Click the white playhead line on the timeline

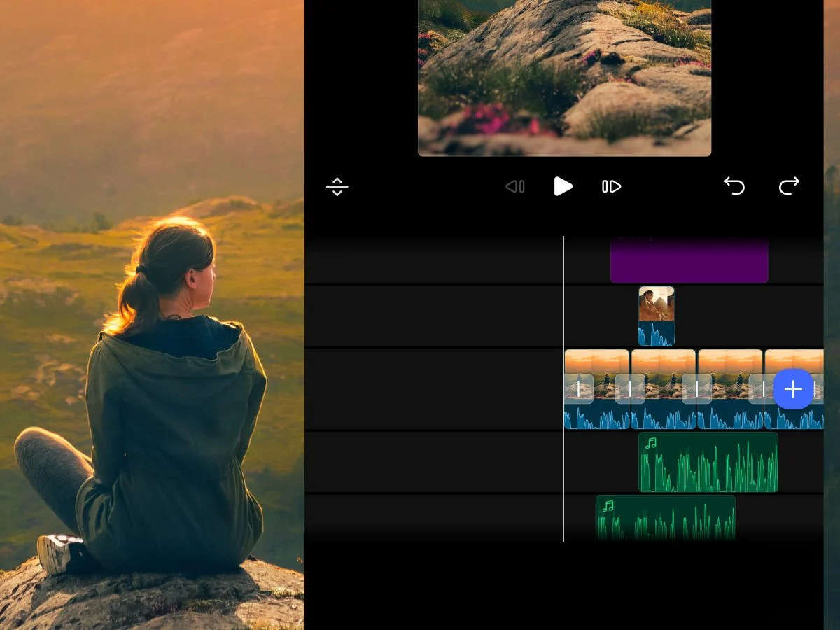(563, 388)
